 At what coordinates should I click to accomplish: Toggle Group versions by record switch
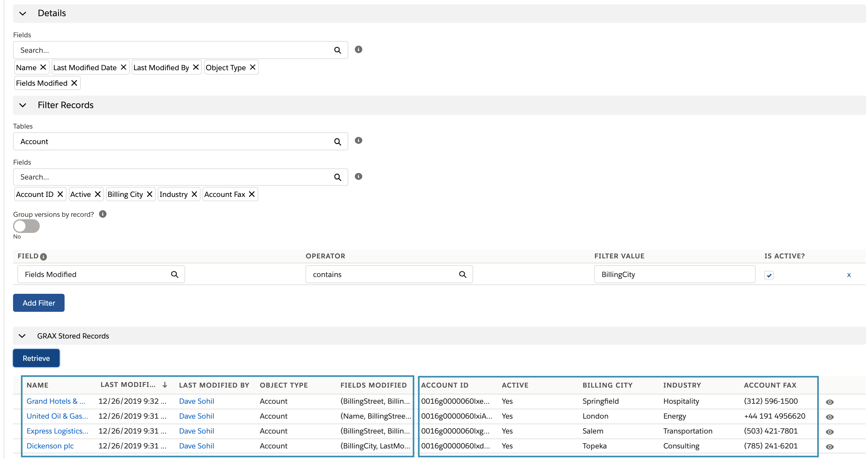pos(26,226)
